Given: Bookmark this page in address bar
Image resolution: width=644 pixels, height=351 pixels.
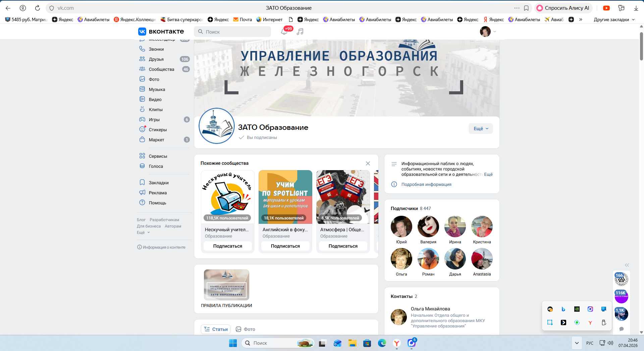Looking at the screenshot, I should click(526, 8).
